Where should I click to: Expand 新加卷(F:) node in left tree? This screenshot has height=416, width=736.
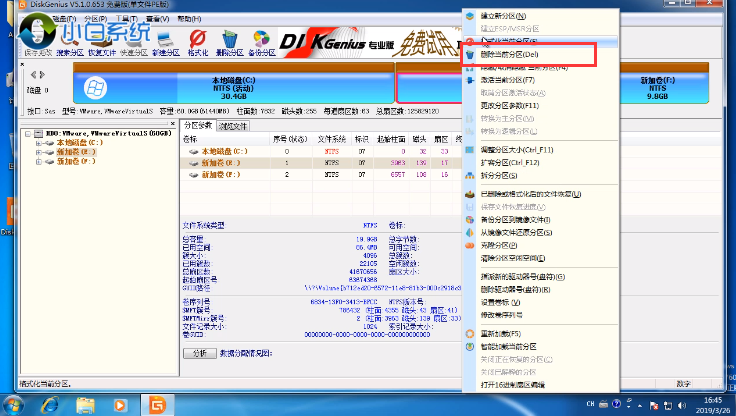pyautogui.click(x=38, y=161)
